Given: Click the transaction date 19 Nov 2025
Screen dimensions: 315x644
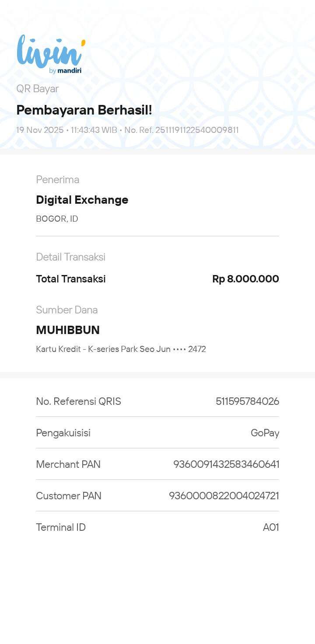Looking at the screenshot, I should click(x=40, y=130).
